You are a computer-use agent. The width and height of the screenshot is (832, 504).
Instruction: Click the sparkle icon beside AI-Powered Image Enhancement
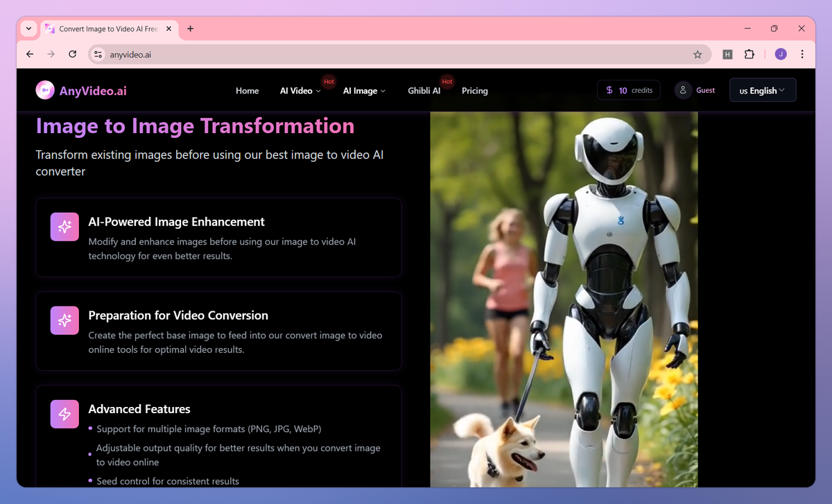[64, 227]
